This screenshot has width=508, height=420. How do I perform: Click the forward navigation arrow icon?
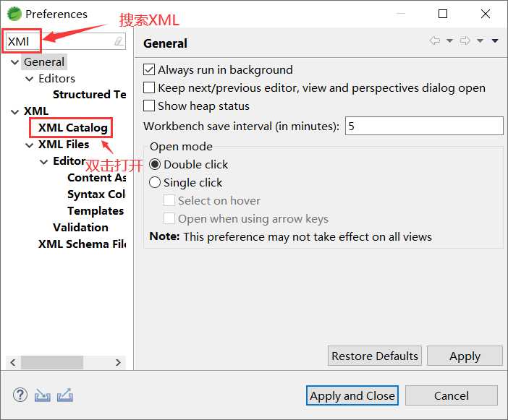tap(465, 40)
